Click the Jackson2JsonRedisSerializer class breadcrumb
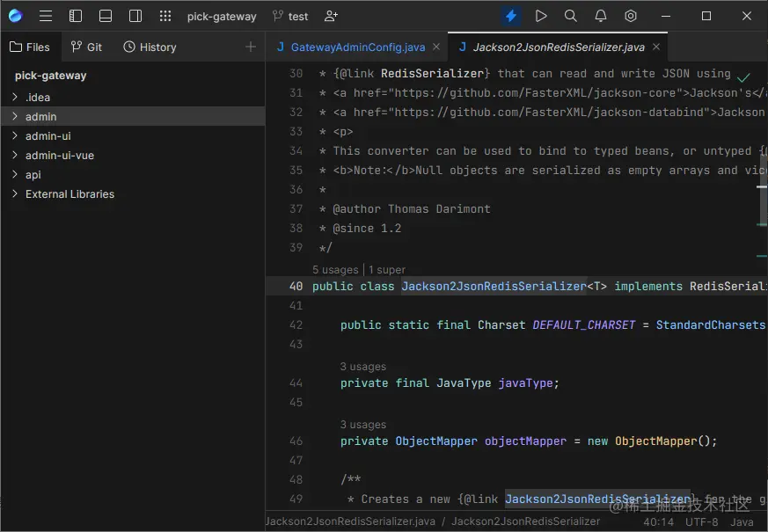 [x=525, y=521]
